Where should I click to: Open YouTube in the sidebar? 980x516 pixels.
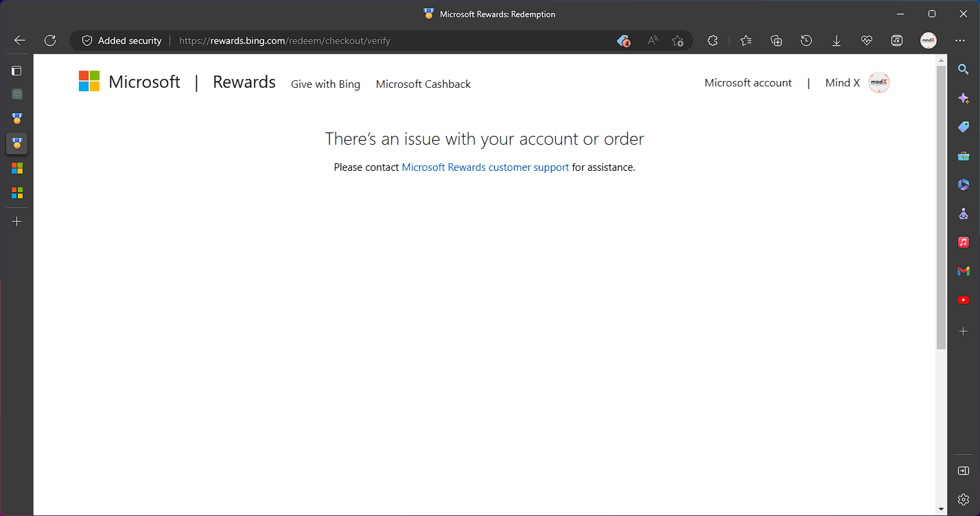[964, 300]
